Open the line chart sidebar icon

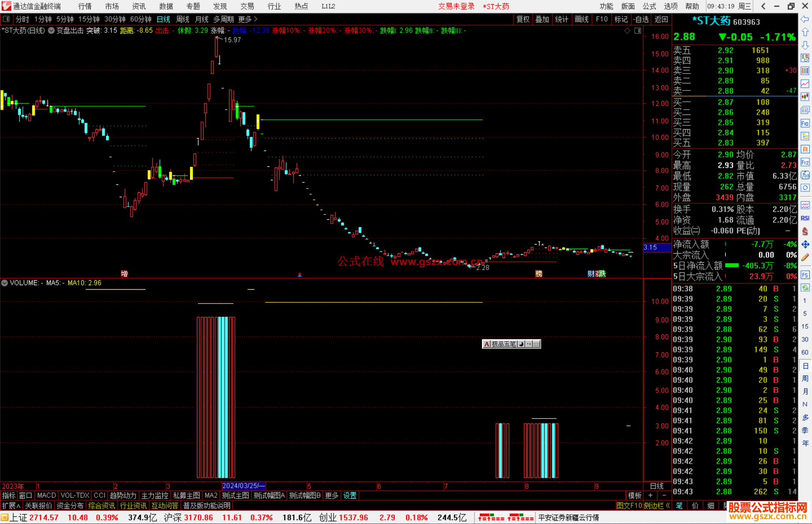pos(805,84)
